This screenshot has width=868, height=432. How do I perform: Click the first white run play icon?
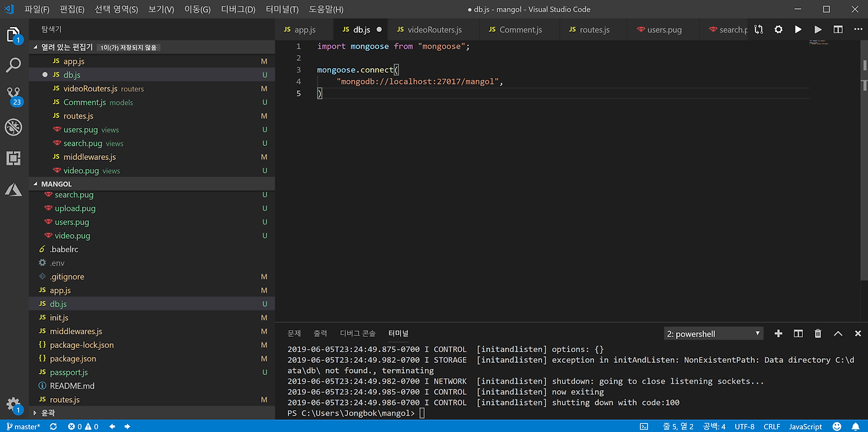click(x=798, y=30)
